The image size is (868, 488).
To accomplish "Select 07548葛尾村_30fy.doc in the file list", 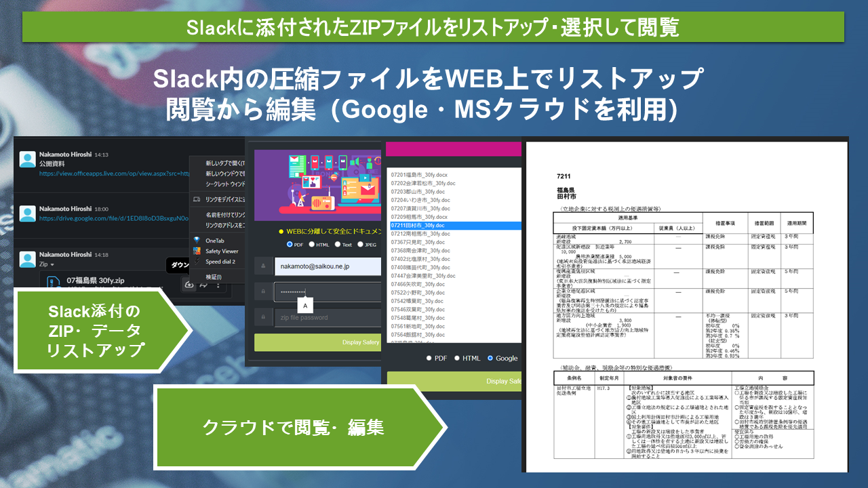I will 418,318.
